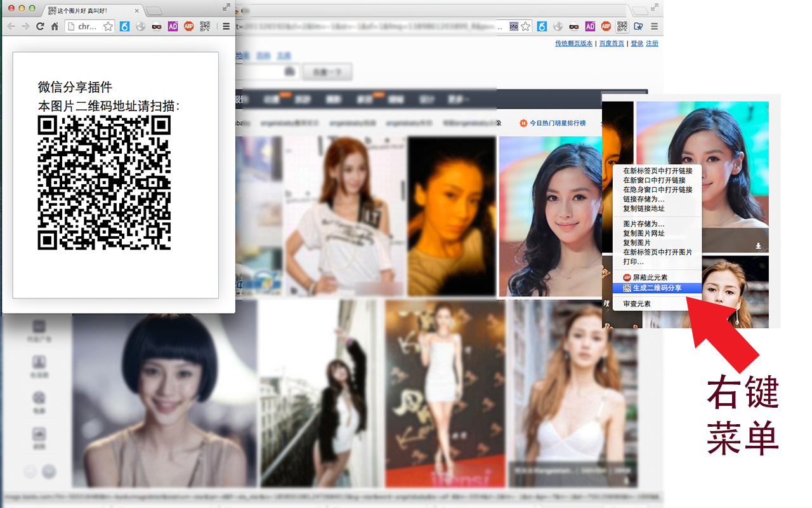
Task: Select '生成二维码分享' menu item
Action: click(x=657, y=288)
